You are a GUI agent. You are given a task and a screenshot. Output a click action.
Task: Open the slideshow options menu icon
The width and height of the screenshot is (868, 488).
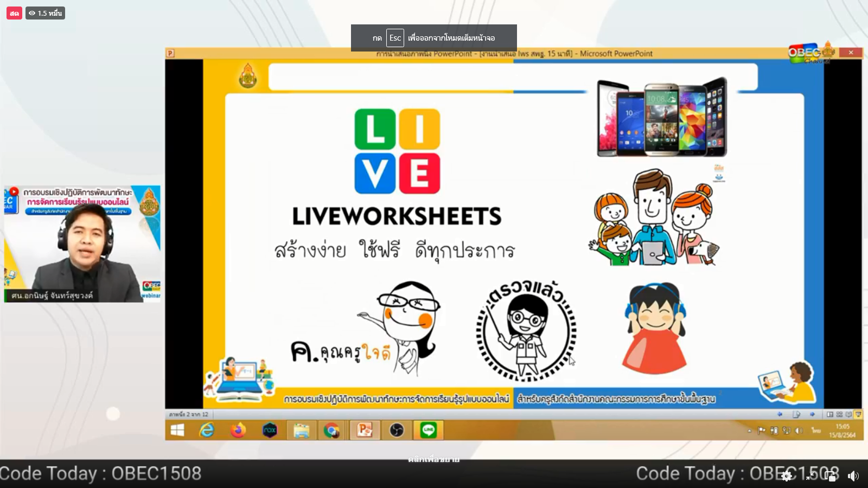pos(796,414)
